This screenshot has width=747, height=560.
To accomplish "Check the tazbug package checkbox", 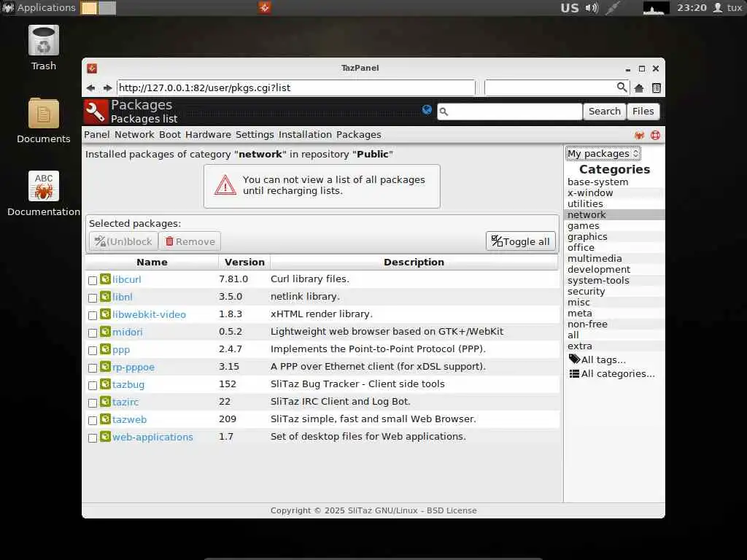I will pos(93,385).
